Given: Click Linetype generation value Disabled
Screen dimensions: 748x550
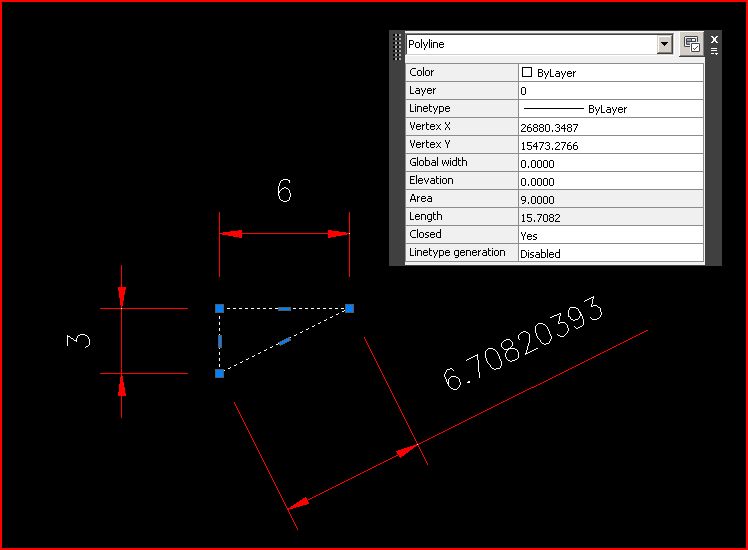Looking at the screenshot, I should pyautogui.click(x=611, y=253).
